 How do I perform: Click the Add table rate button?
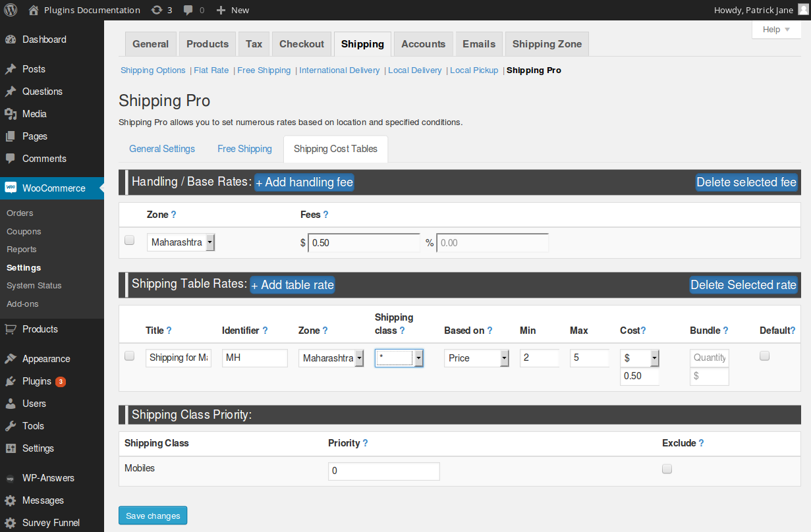(x=293, y=285)
